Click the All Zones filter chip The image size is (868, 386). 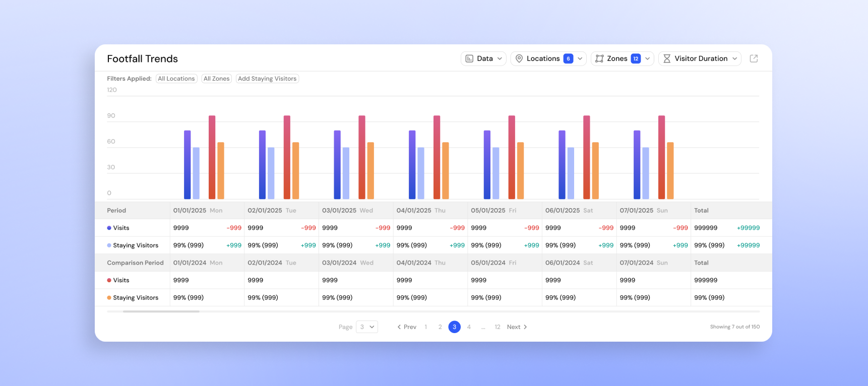coord(217,79)
